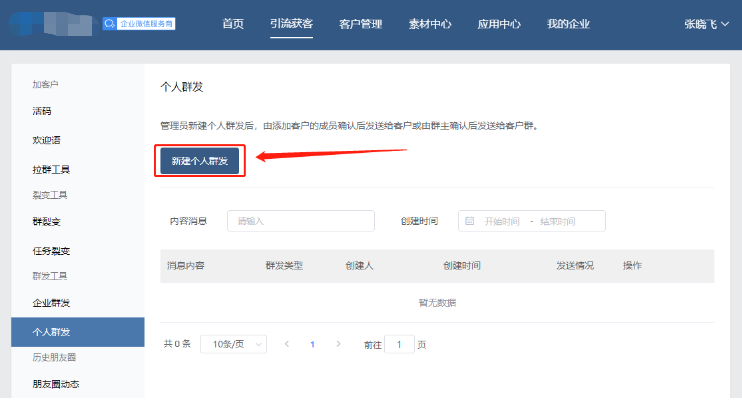
Task: Open 朋友圈动态 in the sidebar
Action: pos(55,384)
